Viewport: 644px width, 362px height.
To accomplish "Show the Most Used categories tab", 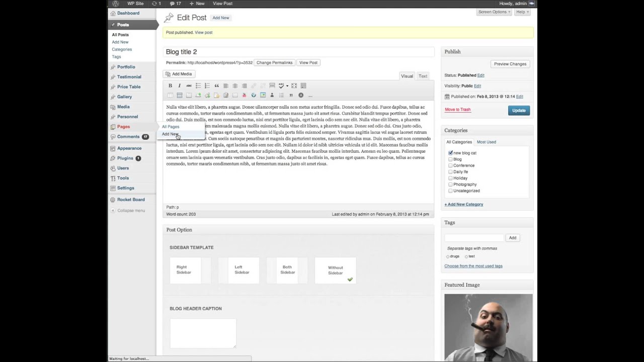I will [486, 142].
